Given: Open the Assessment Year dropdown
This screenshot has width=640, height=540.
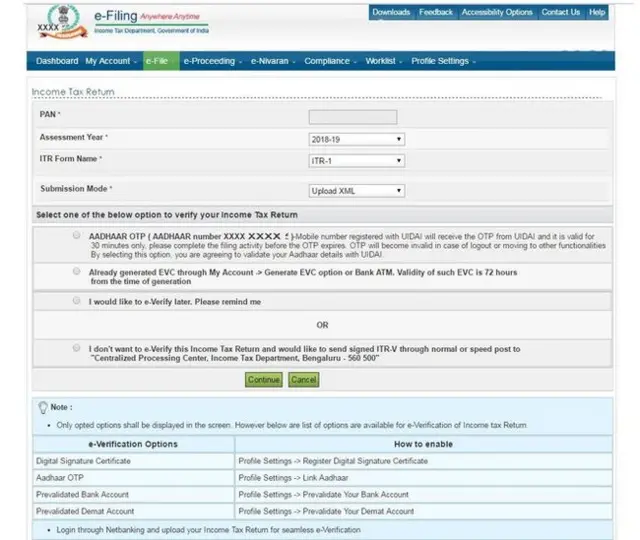Looking at the screenshot, I should [357, 140].
